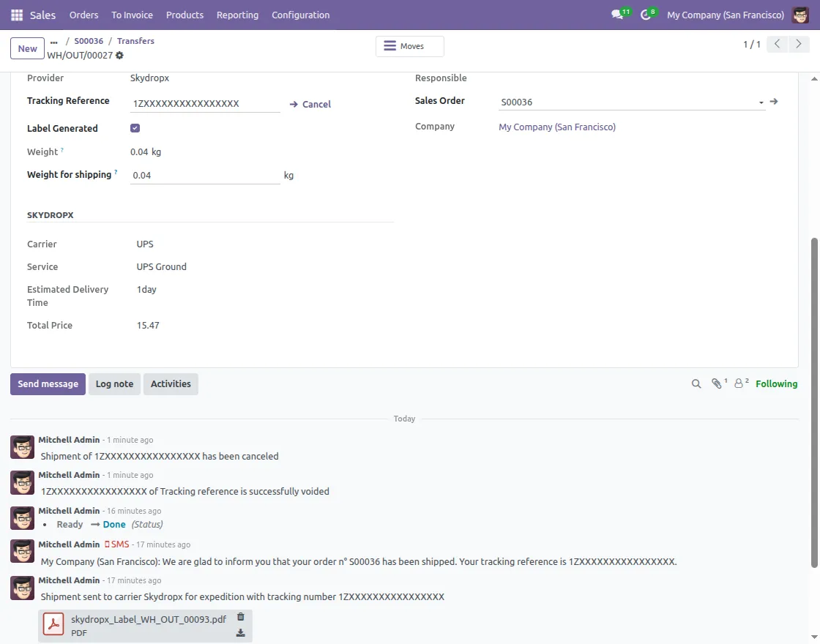Image resolution: width=820 pixels, height=644 pixels.
Task: Open the apps grid menu icon
Action: 16,15
